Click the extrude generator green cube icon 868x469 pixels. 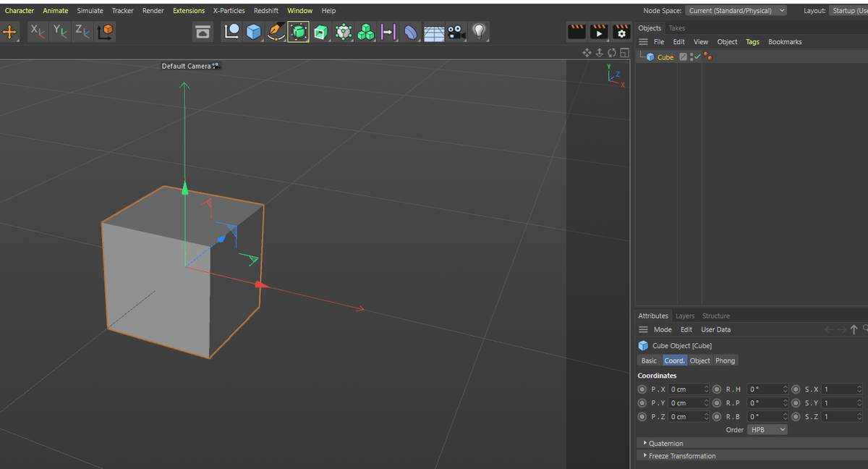point(321,32)
